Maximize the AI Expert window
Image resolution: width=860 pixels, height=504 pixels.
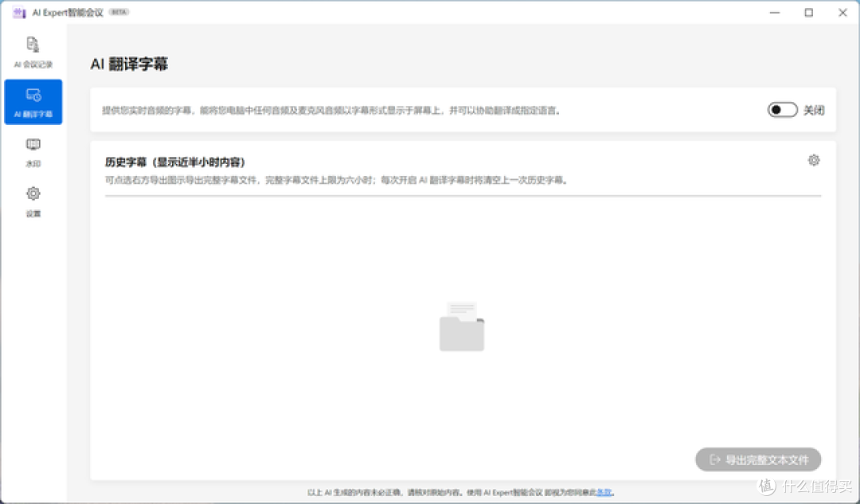[808, 12]
